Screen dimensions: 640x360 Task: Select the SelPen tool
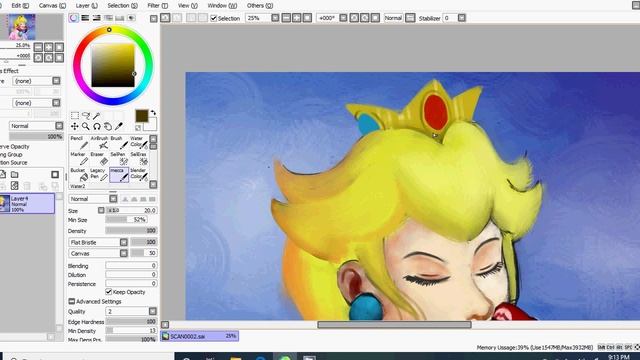pyautogui.click(x=119, y=159)
